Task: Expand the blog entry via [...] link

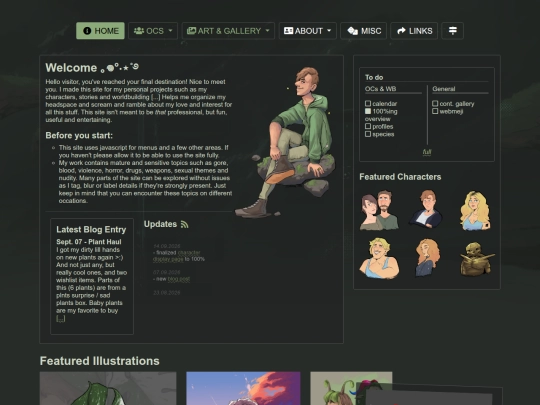Action: (60, 319)
